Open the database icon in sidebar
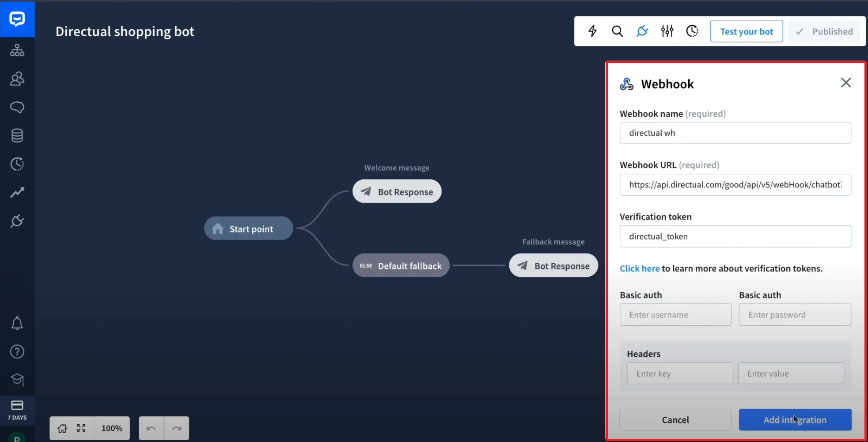Screen dimensions: 868x442 (x=17, y=136)
